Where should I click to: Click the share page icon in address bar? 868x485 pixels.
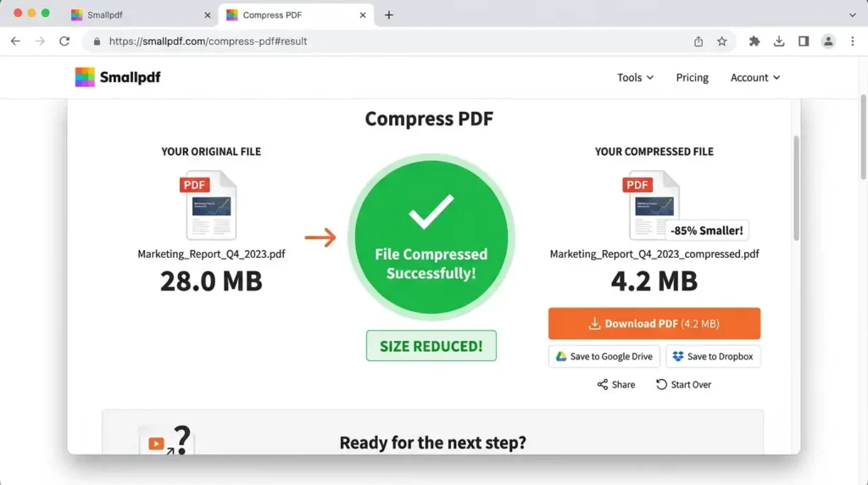pos(698,41)
